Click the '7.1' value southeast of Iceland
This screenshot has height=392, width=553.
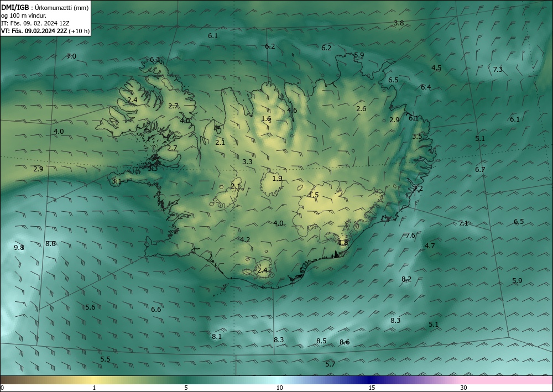pyautogui.click(x=463, y=223)
